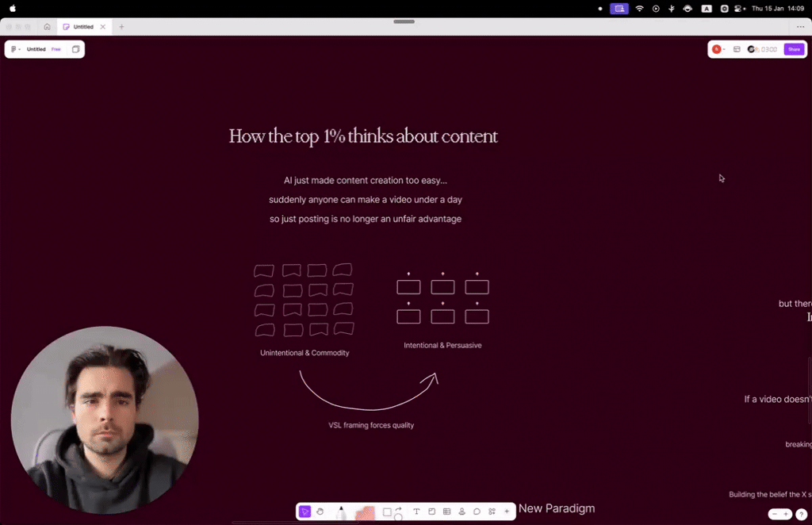This screenshot has height=525, width=812.
Task: Insert a table from the toolbar
Action: pos(447,512)
